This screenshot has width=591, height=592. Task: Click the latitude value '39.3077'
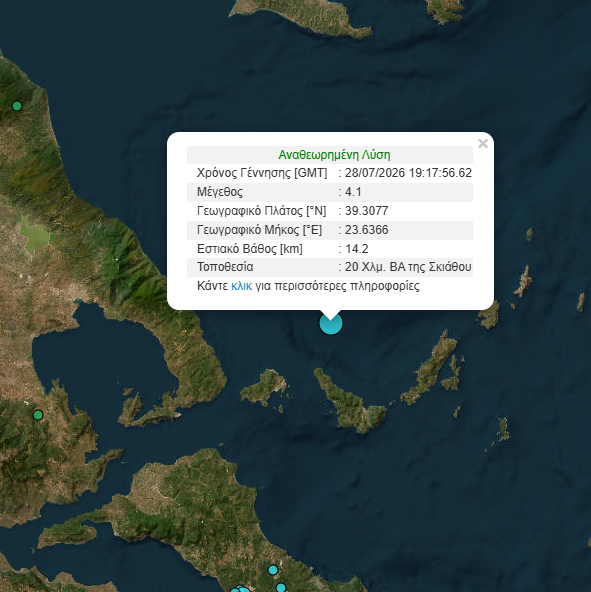pyautogui.click(x=366, y=211)
